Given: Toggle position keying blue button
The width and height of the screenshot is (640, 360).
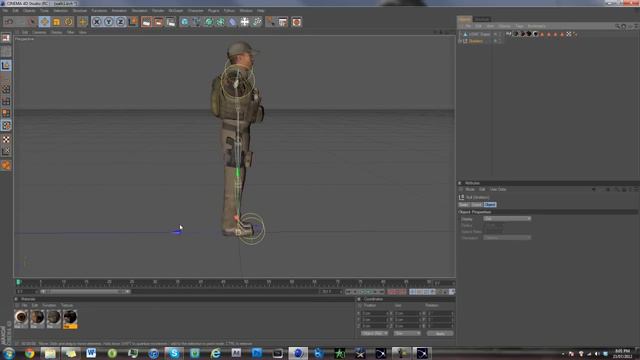Looking at the screenshot, I should 413,291.
